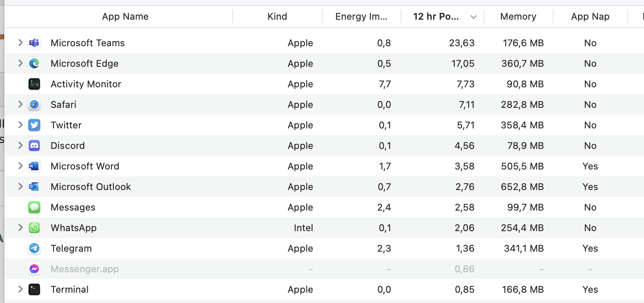Image resolution: width=644 pixels, height=303 pixels.
Task: Click the Safari compass icon
Action: pyautogui.click(x=34, y=104)
